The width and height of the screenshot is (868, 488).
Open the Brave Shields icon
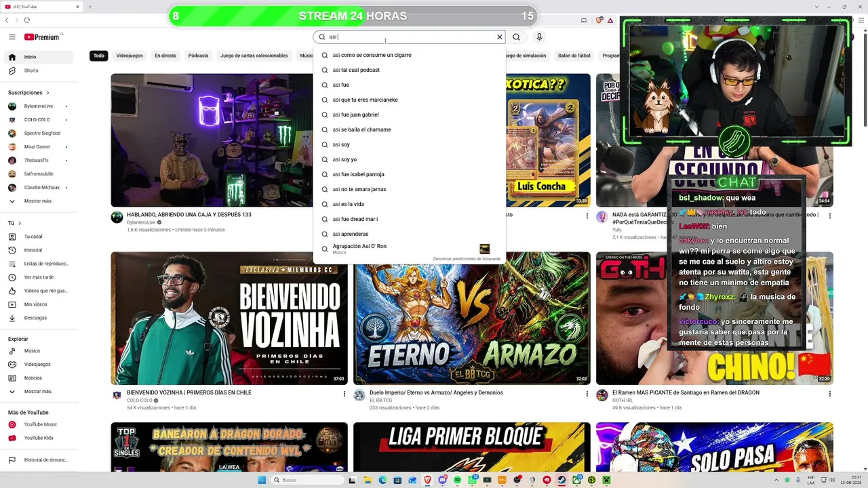coord(599,20)
